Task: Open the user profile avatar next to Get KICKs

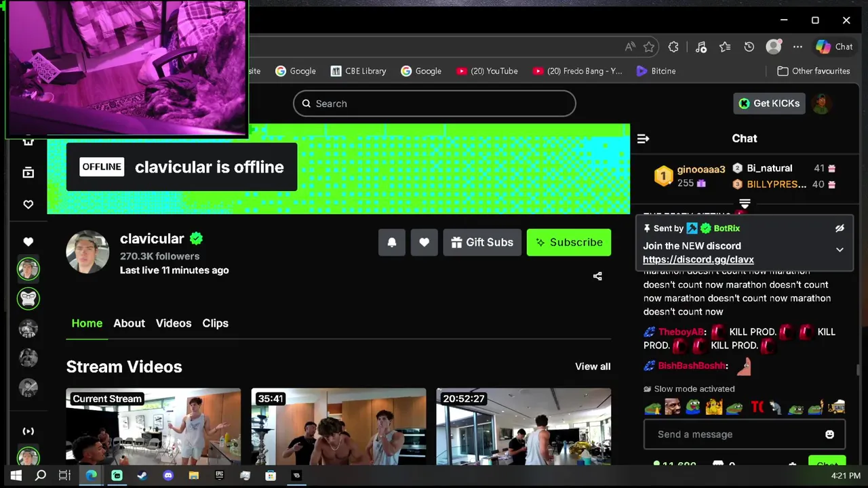Action: point(821,103)
